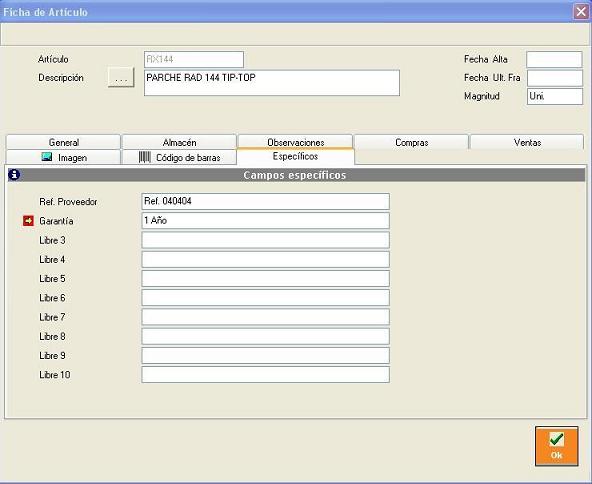Image resolution: width=592 pixels, height=484 pixels.
Task: Select the Específicos tab
Action: pyautogui.click(x=295, y=156)
